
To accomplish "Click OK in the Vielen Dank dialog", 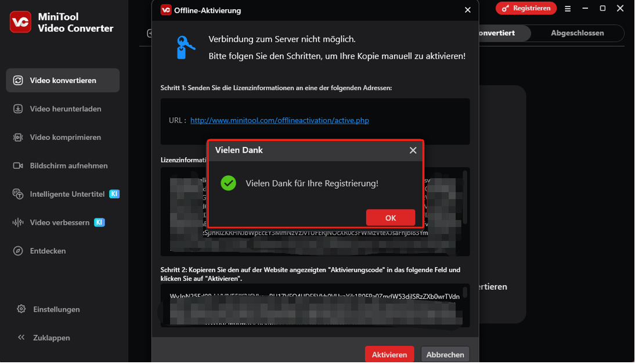I will 391,218.
